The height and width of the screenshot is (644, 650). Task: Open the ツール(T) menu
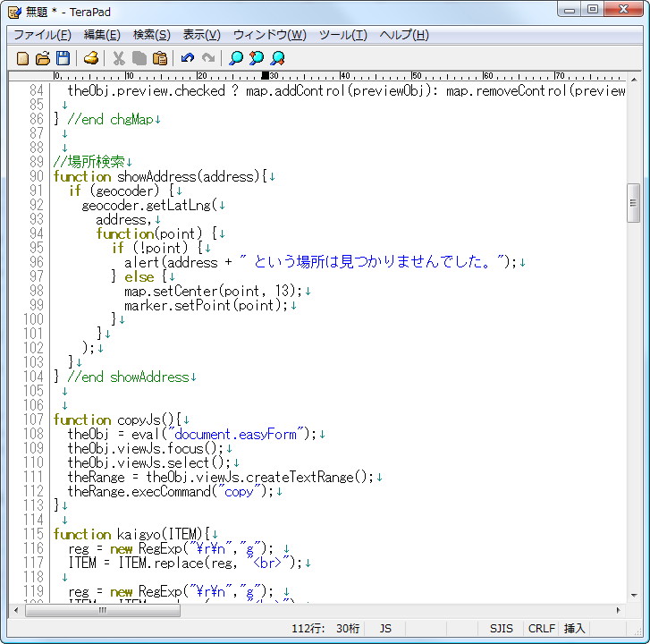(x=343, y=35)
